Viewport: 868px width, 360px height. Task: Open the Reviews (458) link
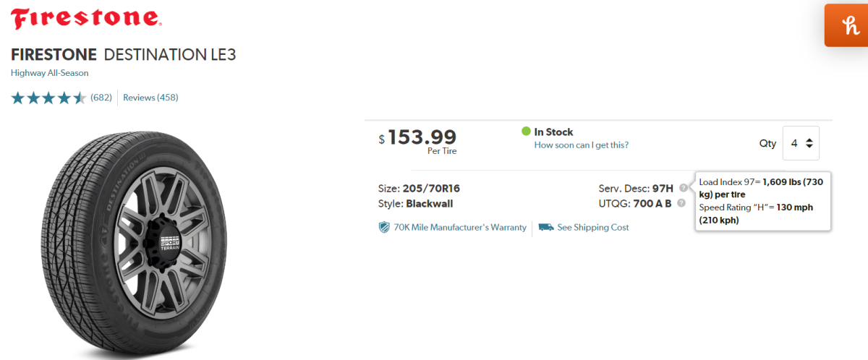(x=150, y=98)
